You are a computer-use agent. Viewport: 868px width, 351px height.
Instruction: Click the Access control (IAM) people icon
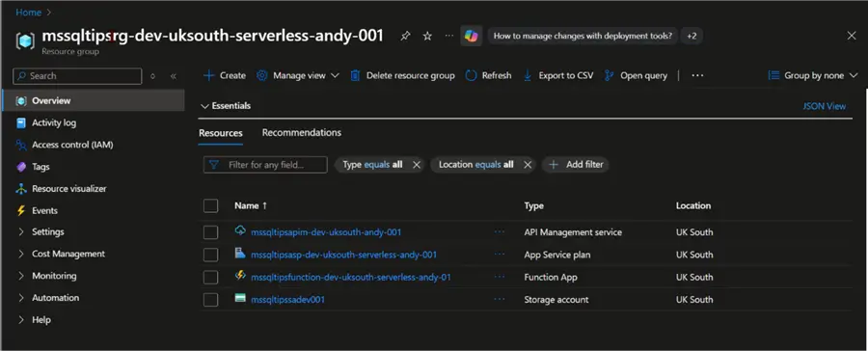21,145
